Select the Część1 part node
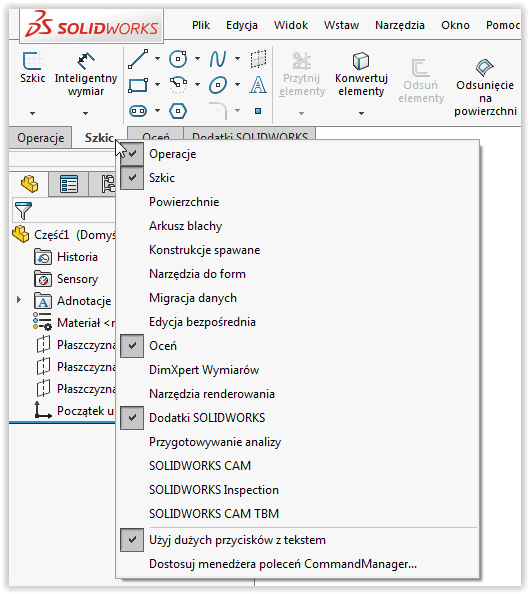 coord(63,234)
